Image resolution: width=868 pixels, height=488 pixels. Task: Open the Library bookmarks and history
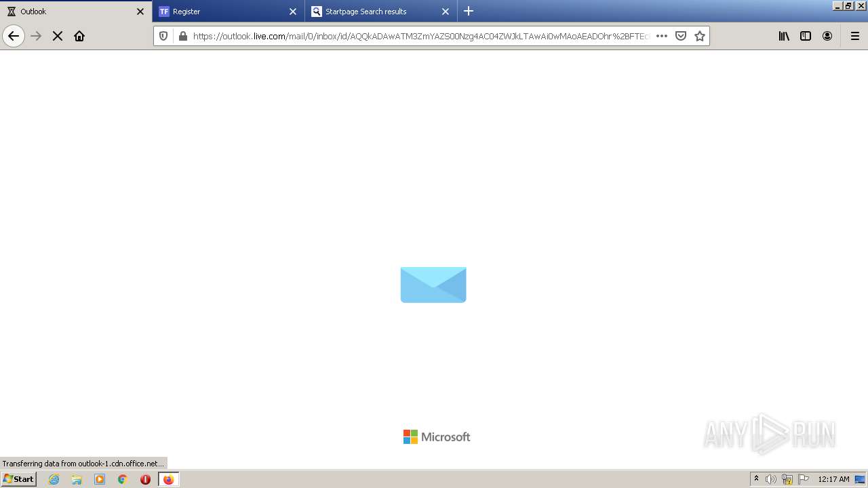click(x=784, y=36)
